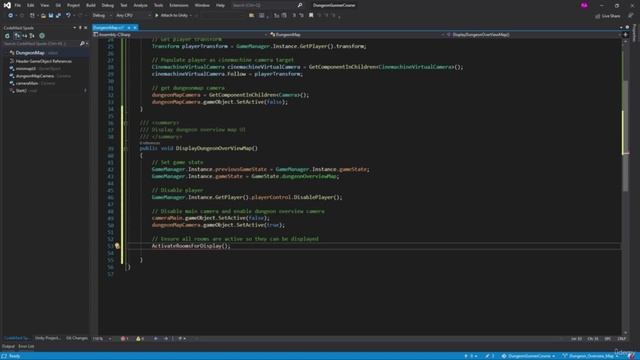Select Start() method in CodeMaid tree

pos(21,91)
